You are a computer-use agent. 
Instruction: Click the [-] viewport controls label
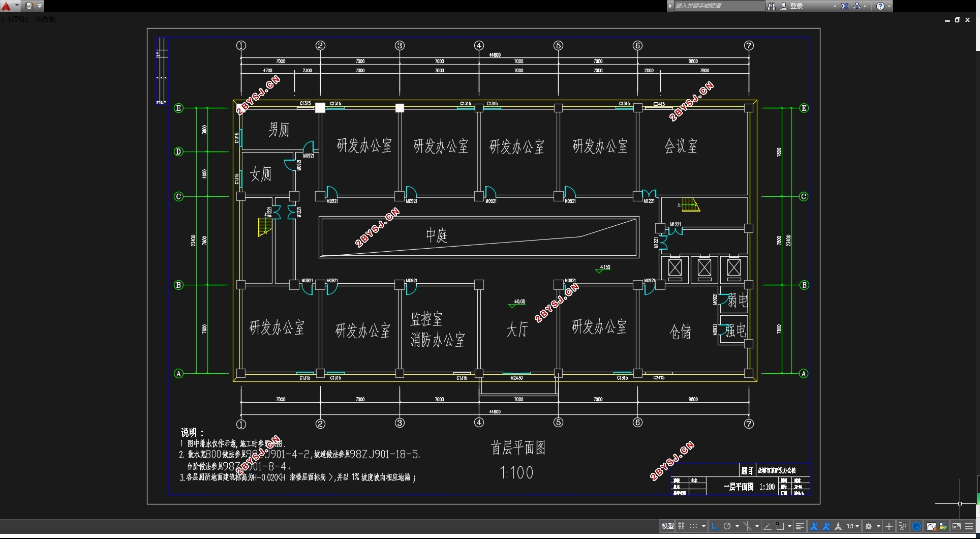5,19
